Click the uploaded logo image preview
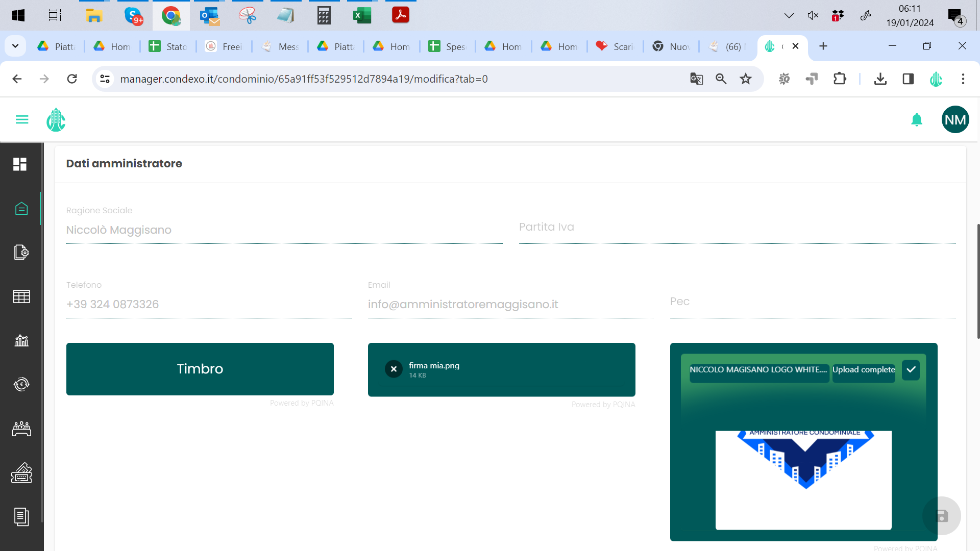The image size is (980, 551). [803, 480]
